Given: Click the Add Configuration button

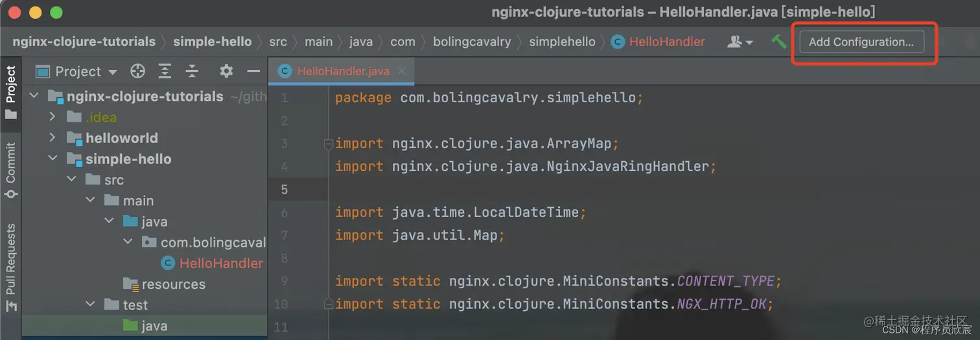Looking at the screenshot, I should pyautogui.click(x=861, y=42).
